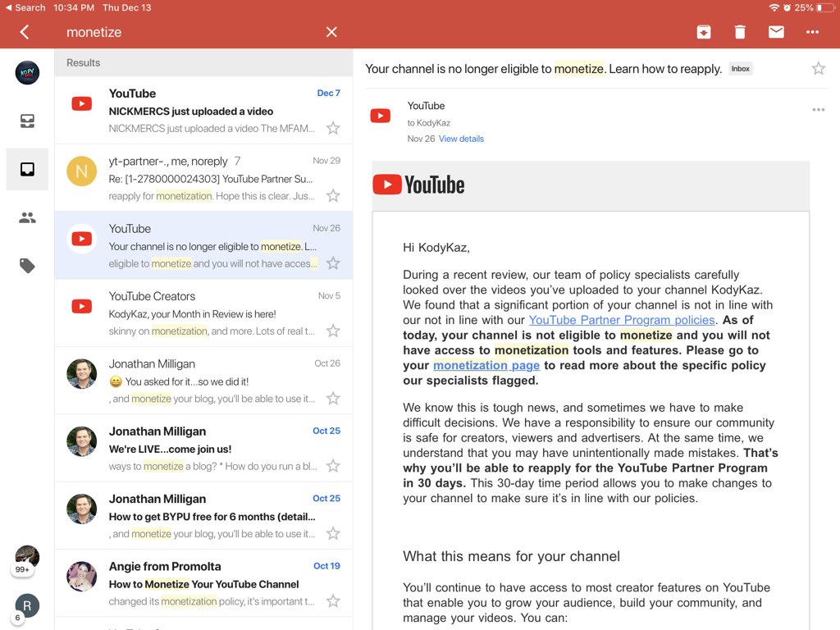Mark as unread using the envelope icon
Screen dimensions: 840x630
776,32
